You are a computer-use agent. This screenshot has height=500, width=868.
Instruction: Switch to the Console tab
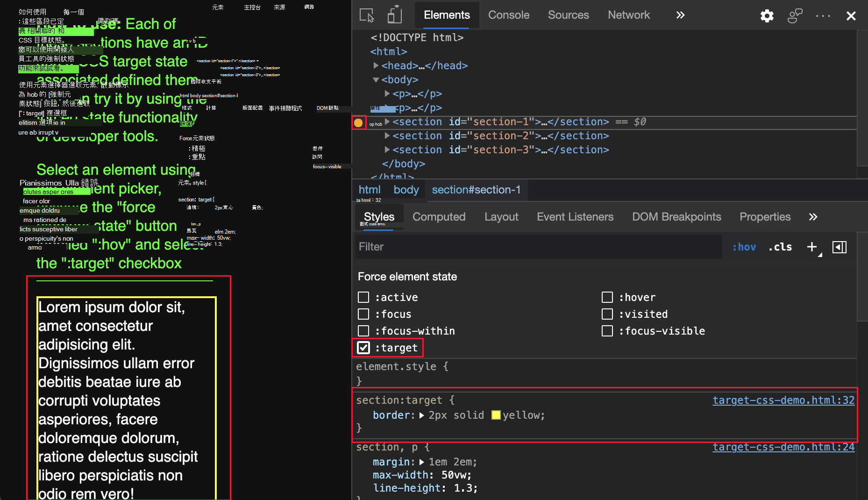click(508, 15)
